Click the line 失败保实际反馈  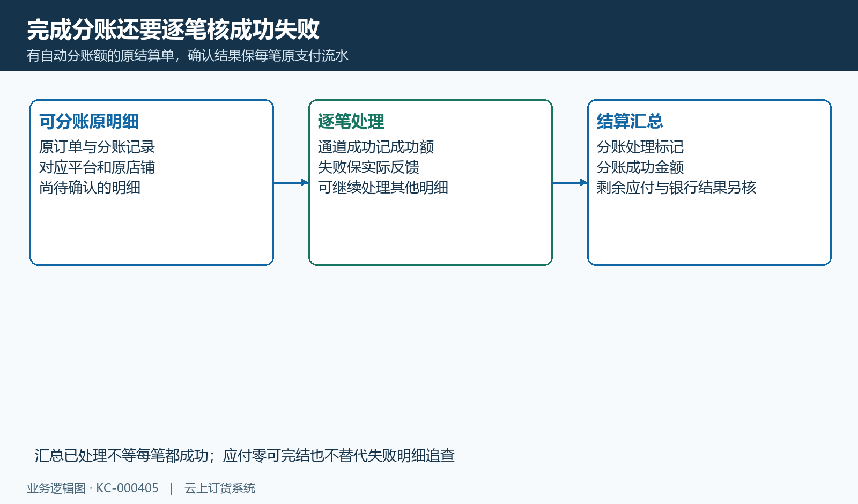click(368, 167)
